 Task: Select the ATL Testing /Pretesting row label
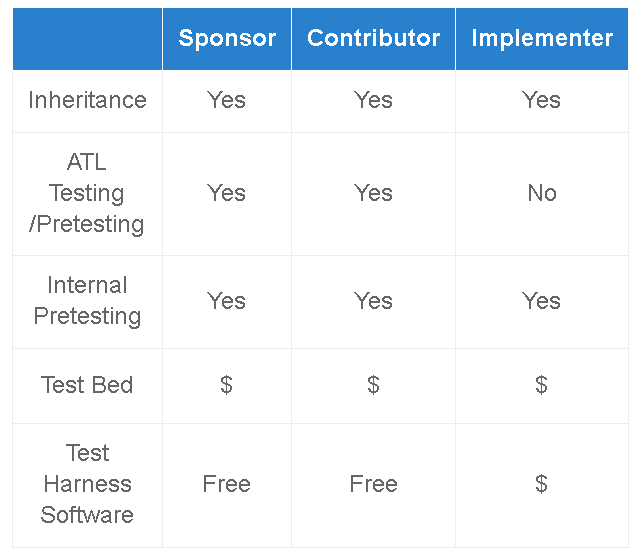87,193
